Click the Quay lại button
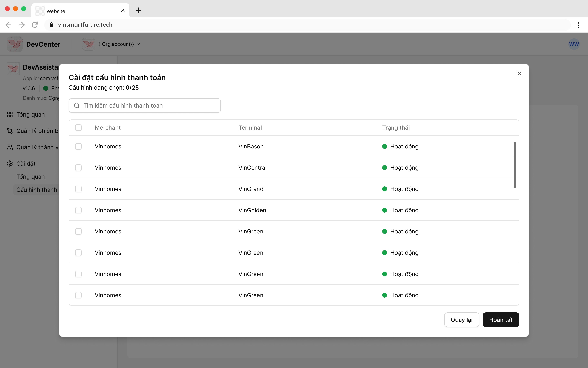588x368 pixels. [461, 320]
